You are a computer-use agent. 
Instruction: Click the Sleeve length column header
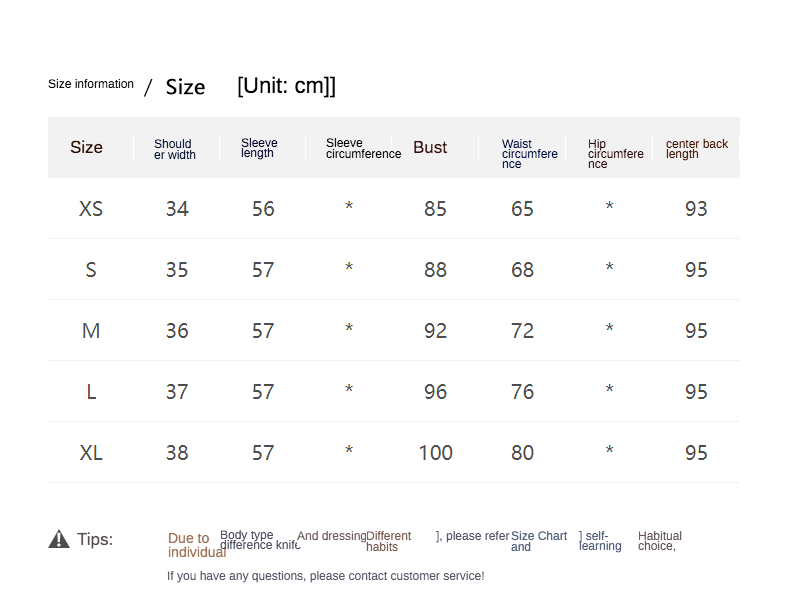point(259,148)
